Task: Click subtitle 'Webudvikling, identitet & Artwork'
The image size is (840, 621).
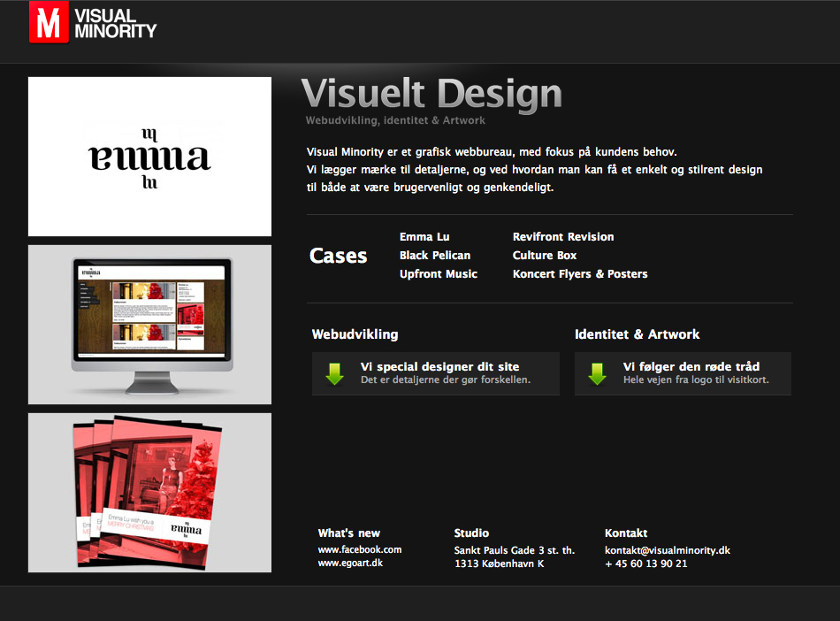Action: [395, 120]
